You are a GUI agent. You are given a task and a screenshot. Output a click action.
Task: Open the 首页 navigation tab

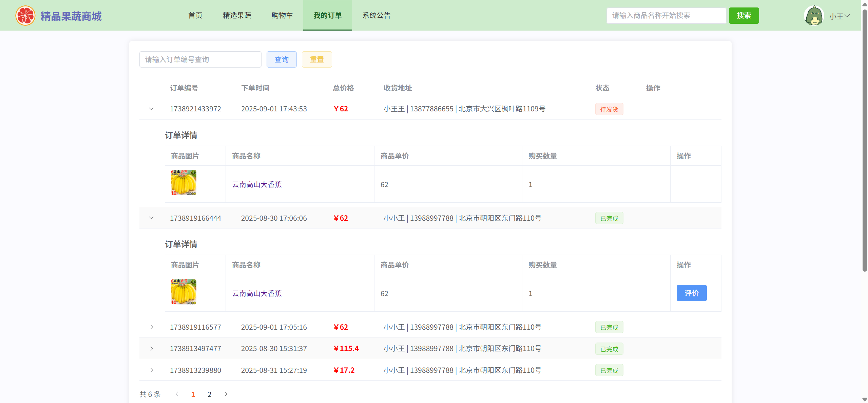[x=195, y=16]
